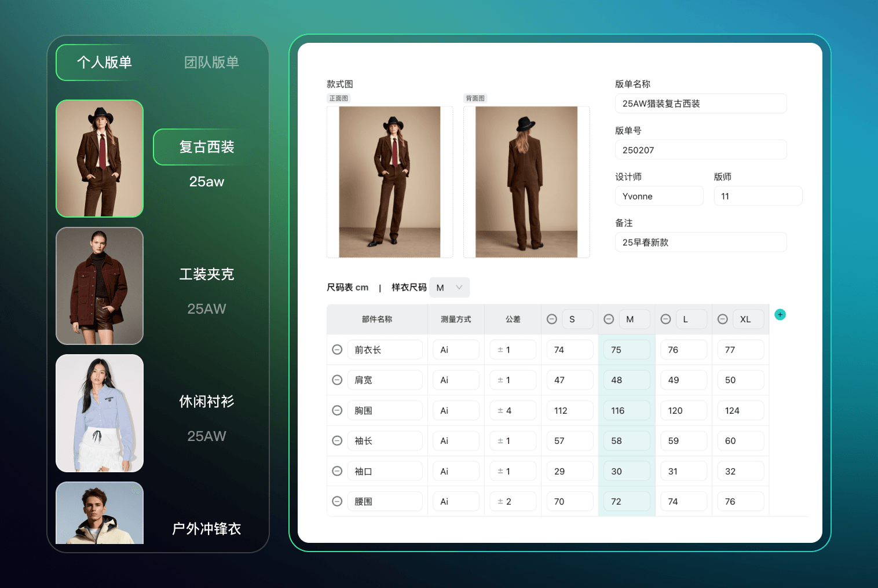
Task: Edit 袖口 S value 29
Action: pyautogui.click(x=570, y=471)
